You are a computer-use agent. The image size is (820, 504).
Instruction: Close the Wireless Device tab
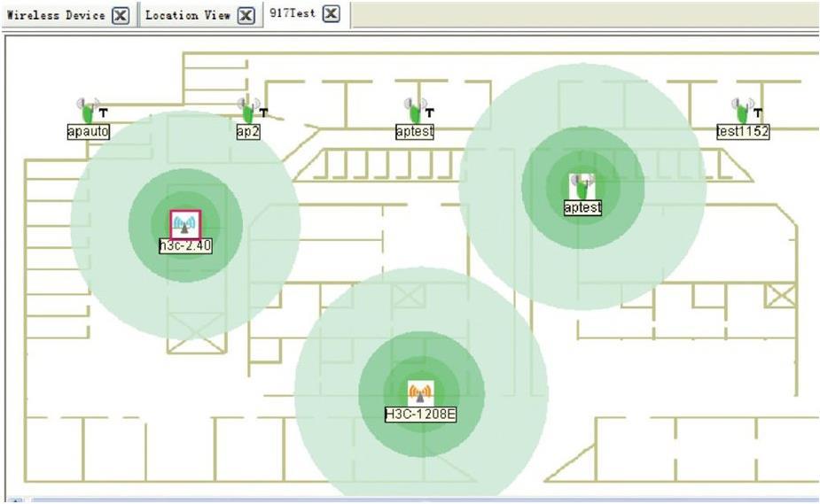121,15
